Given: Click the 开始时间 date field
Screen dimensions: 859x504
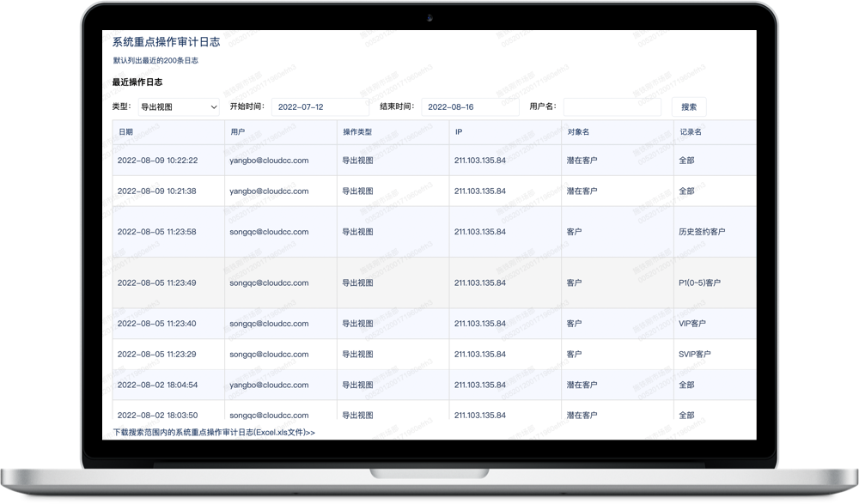Looking at the screenshot, I should [x=320, y=107].
